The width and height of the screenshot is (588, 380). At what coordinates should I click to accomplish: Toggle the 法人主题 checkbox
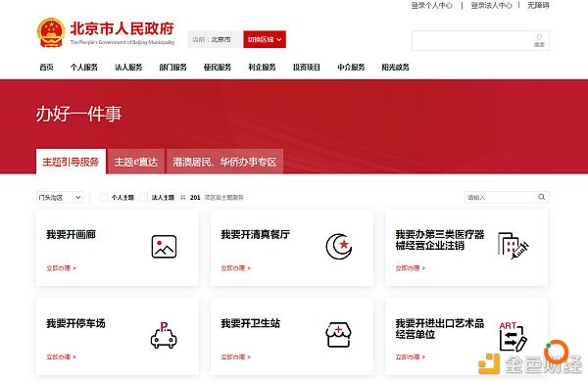click(144, 197)
